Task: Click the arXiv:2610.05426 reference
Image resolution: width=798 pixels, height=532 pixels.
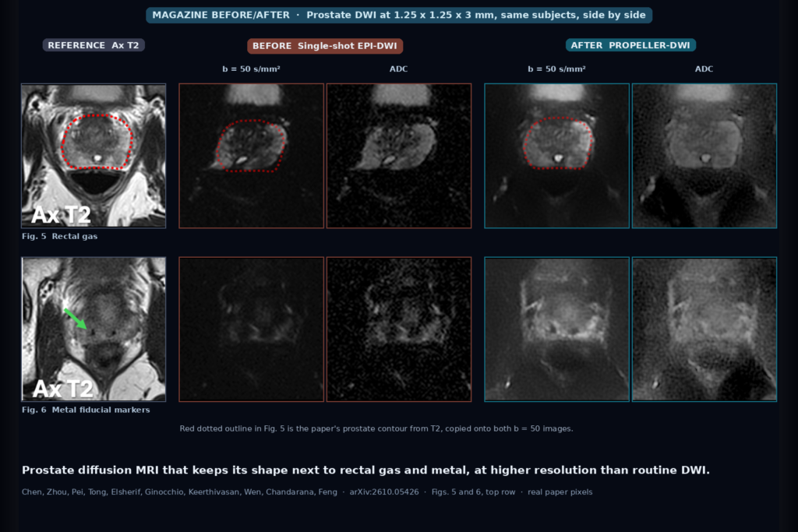Action: click(x=384, y=492)
